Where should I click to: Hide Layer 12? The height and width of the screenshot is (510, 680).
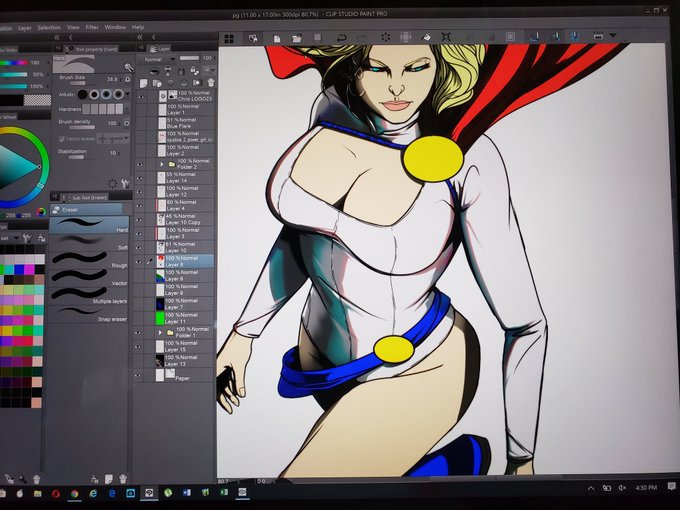coord(139,192)
